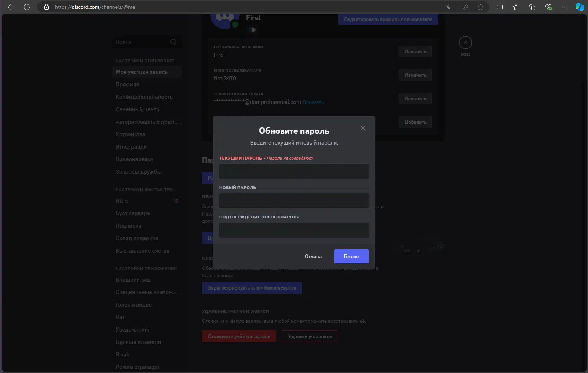Open the split screen icon in browser toolbar

pyautogui.click(x=500, y=7)
